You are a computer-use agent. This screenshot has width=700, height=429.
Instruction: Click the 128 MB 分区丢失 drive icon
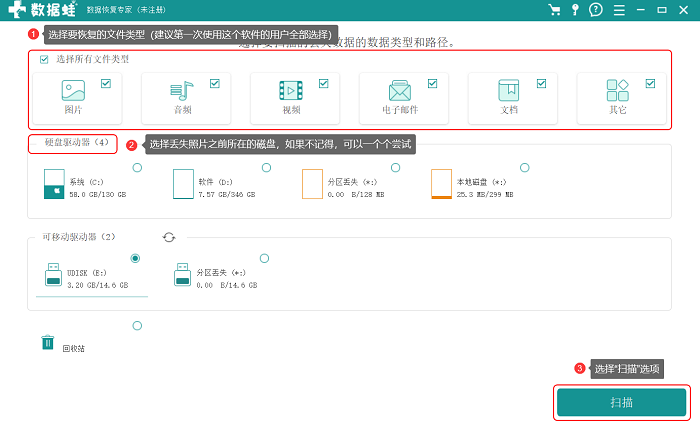(x=312, y=183)
